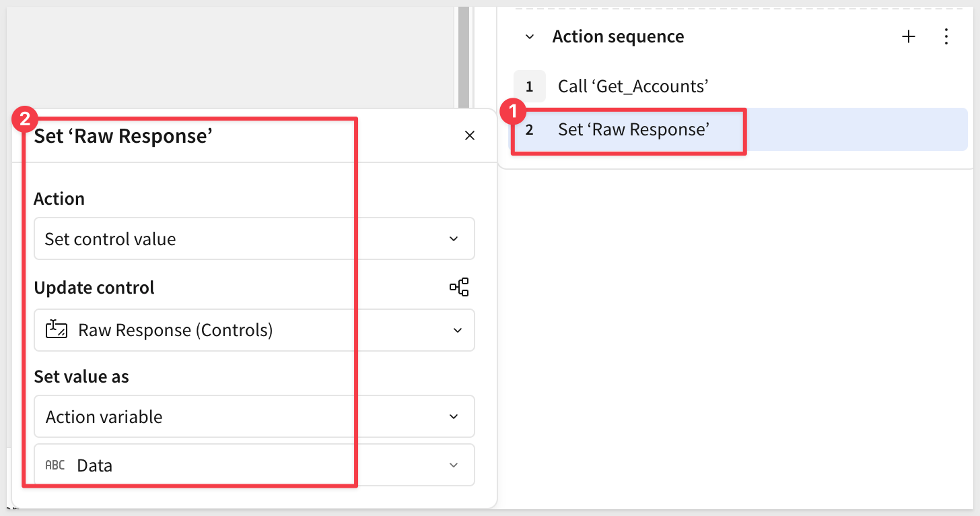This screenshot has height=516, width=980.
Task: Open the 'Set control value' action dropdown
Action: 254,239
